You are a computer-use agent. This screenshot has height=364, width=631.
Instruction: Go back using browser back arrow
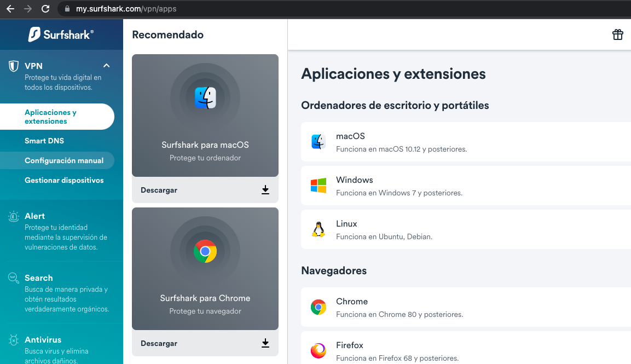10,9
